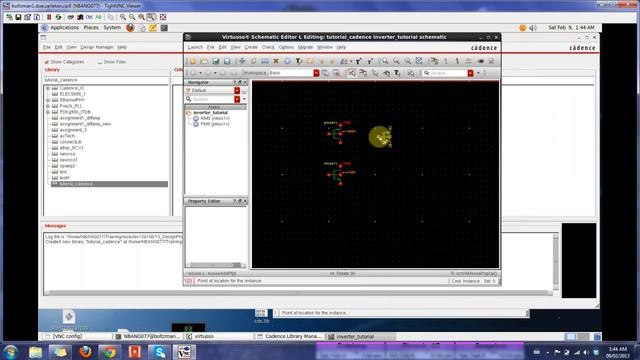
Task: Click the NM0 instance icon in Navigator
Action: point(196,118)
